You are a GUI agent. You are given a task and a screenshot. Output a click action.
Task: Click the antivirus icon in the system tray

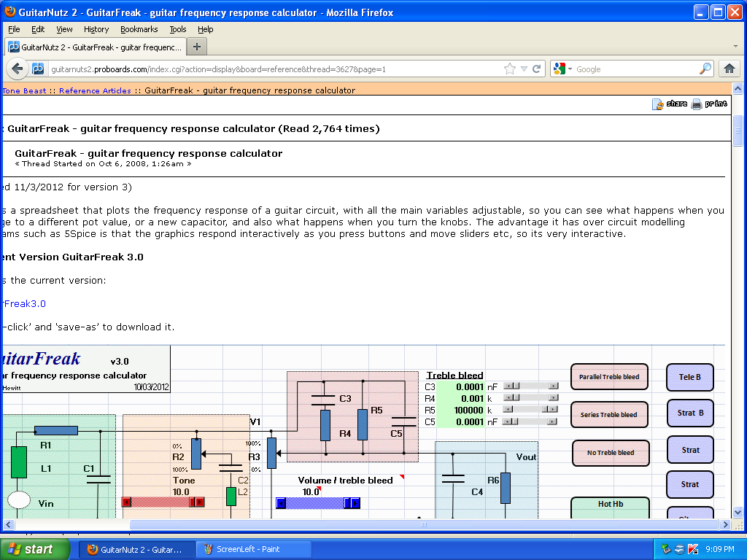coord(693,549)
